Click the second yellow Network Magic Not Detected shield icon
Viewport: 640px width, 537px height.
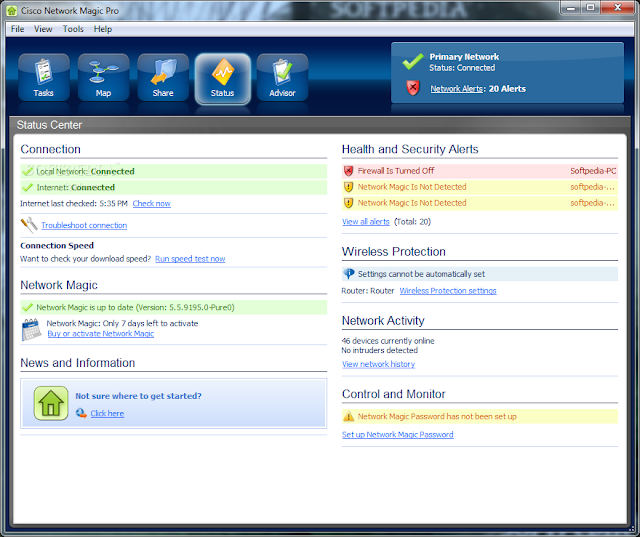click(348, 203)
